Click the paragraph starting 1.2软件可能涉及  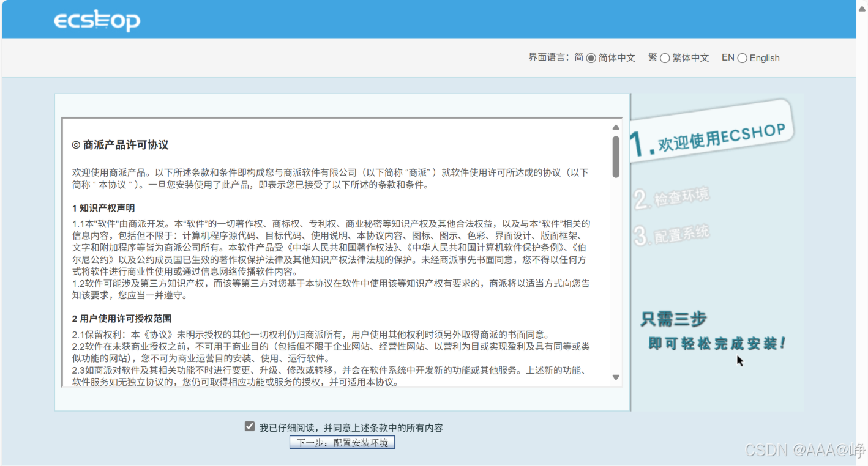point(331,290)
